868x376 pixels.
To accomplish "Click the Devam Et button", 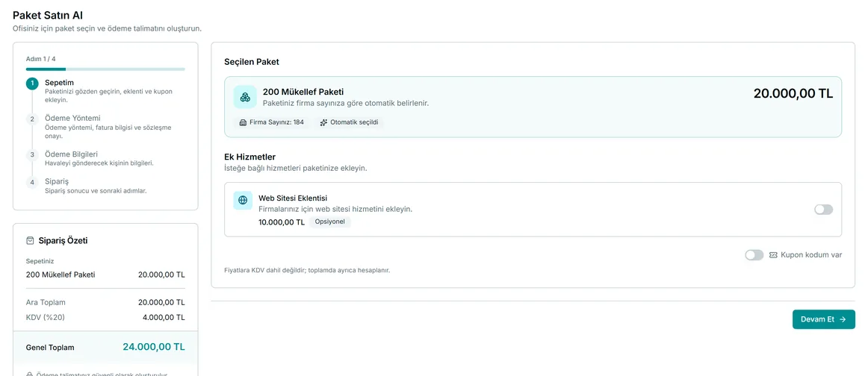I will click(x=824, y=319).
